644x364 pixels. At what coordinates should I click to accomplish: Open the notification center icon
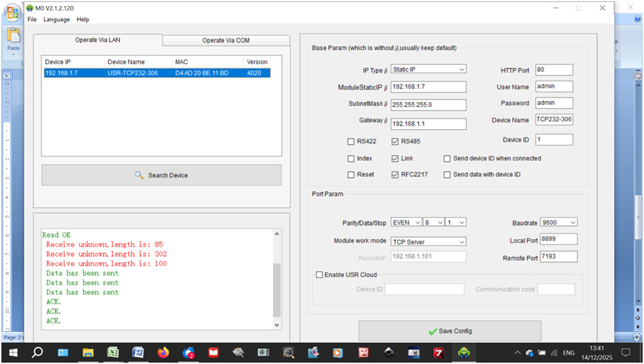tap(626, 352)
